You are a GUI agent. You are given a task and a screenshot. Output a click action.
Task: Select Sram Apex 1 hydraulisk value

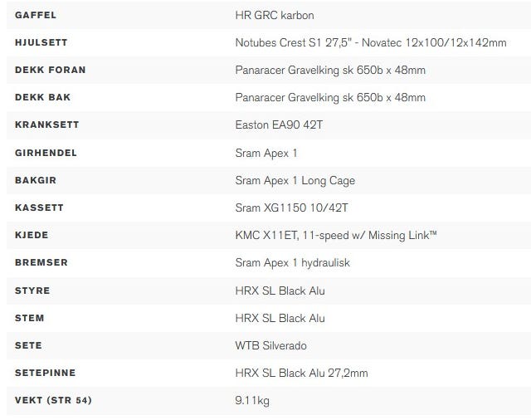292,263
